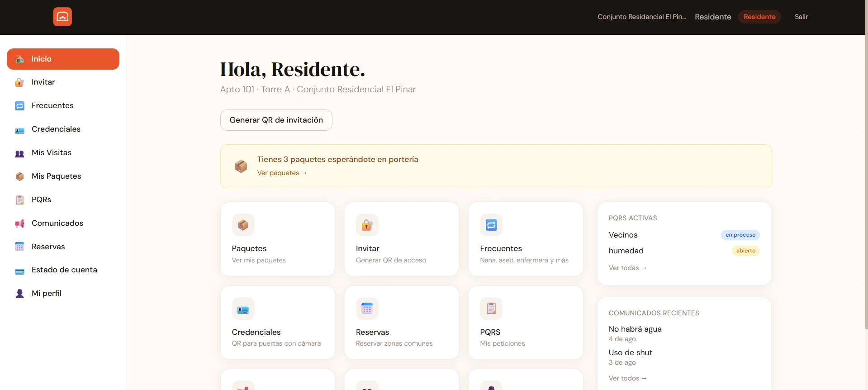Click the PQRs clipboard icon in sidebar
868x390 pixels.
pyautogui.click(x=20, y=200)
